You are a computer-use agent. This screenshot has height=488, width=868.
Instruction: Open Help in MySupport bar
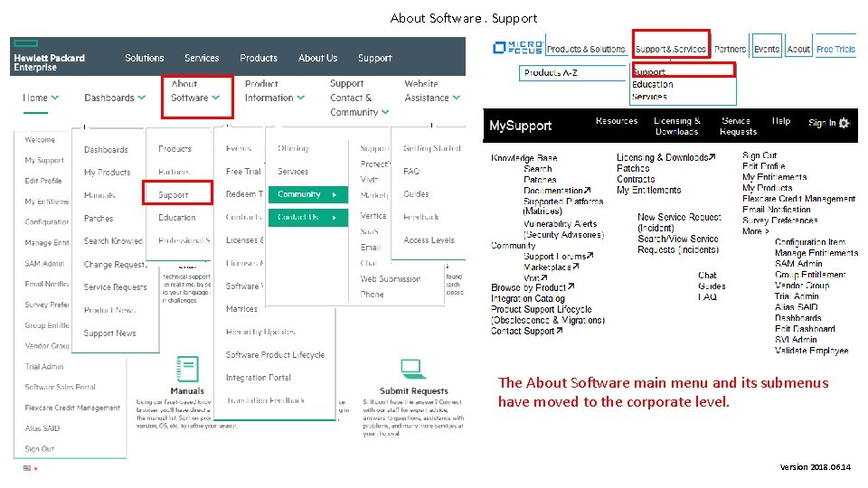click(781, 120)
